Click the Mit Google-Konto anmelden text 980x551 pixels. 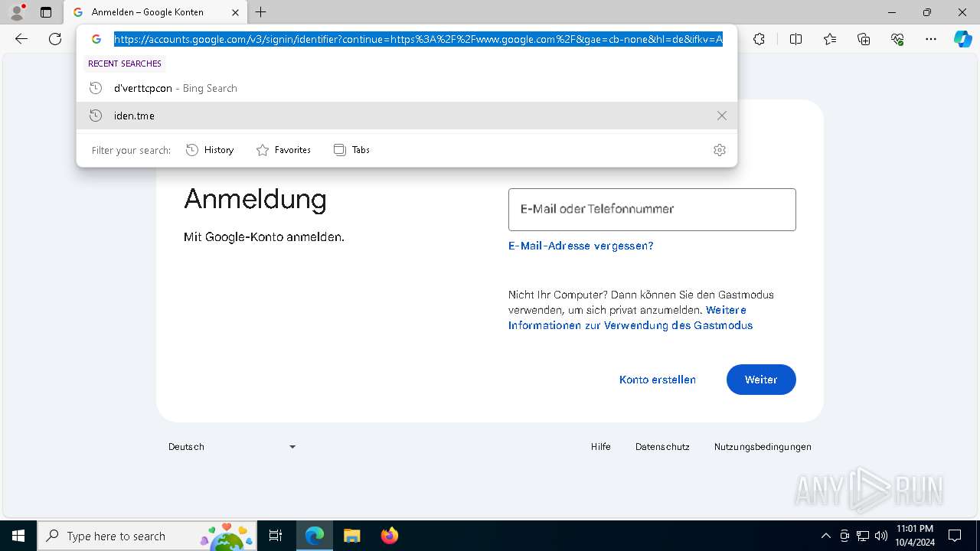264,237
